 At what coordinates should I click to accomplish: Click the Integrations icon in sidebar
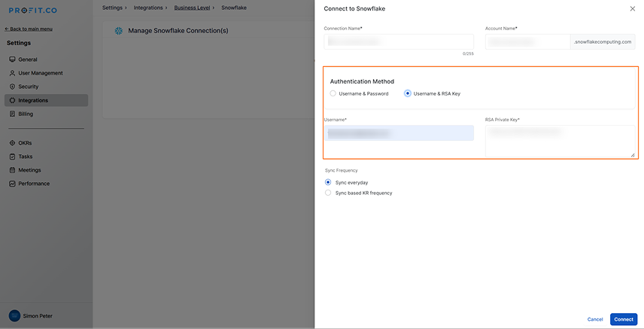pyautogui.click(x=12, y=100)
